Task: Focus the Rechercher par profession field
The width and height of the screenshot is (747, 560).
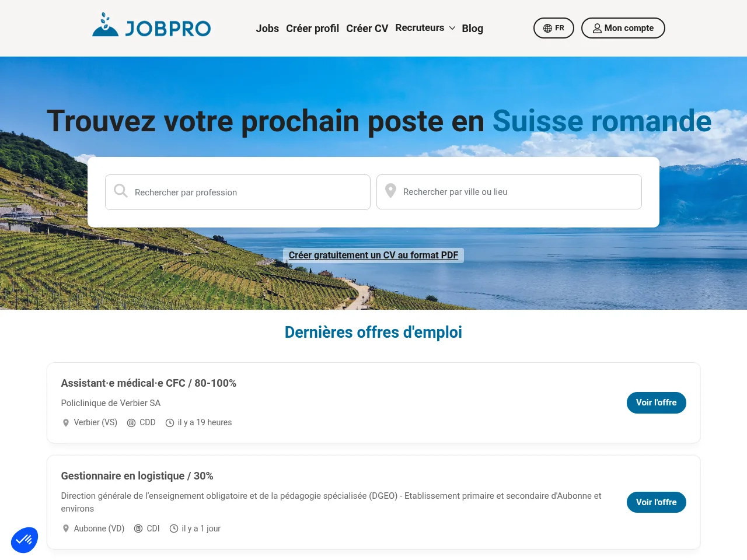Action: tap(238, 192)
